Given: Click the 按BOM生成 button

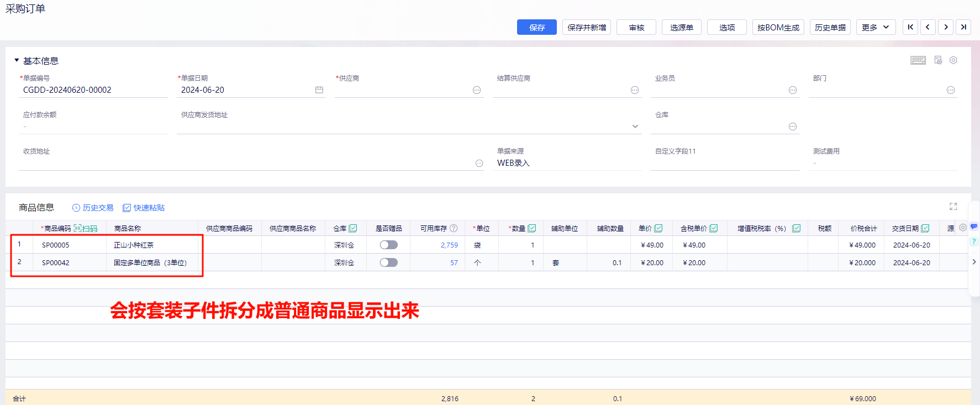Looking at the screenshot, I should tap(778, 27).
